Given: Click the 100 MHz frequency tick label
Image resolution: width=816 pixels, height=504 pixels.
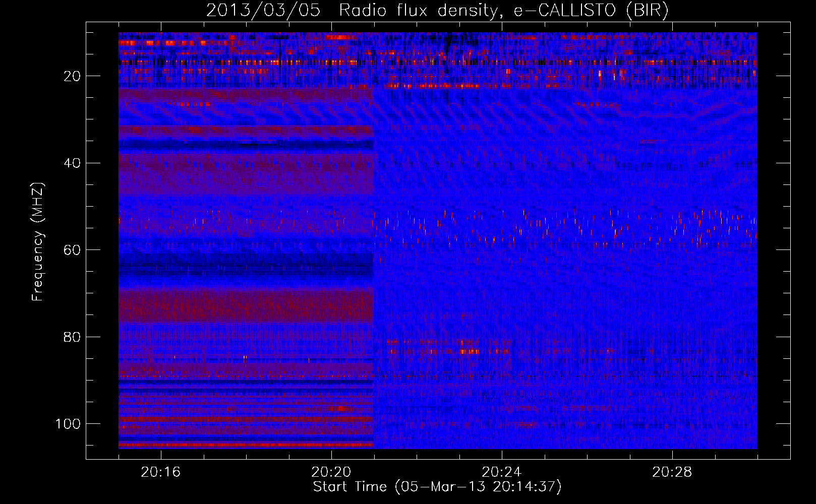Looking at the screenshot, I should point(68,424).
